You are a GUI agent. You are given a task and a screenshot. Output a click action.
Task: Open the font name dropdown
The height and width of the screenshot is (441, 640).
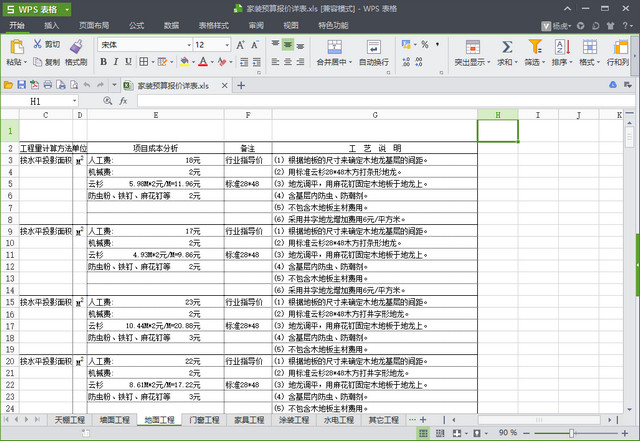(189, 45)
